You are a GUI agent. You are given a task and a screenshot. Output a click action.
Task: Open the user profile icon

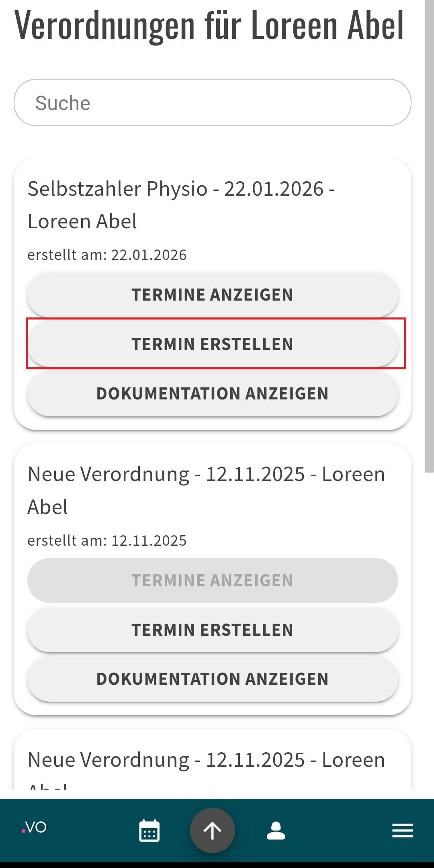[276, 831]
